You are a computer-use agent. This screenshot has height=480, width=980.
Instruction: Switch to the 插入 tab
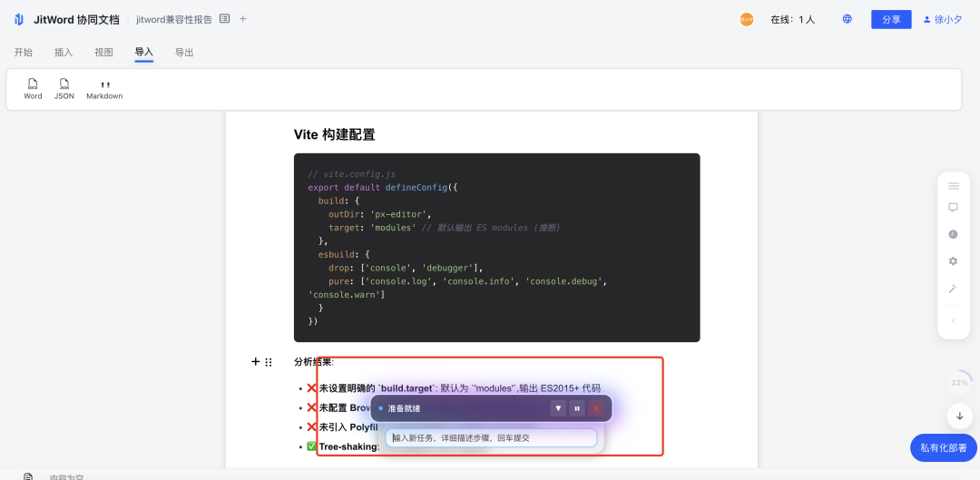tap(64, 53)
